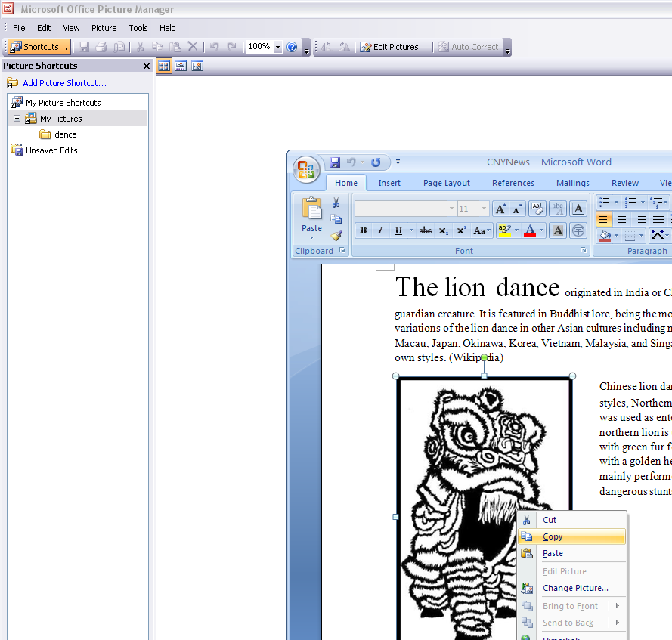Click the red Font Color button
Image resolution: width=672 pixels, height=640 pixels.
(x=530, y=230)
